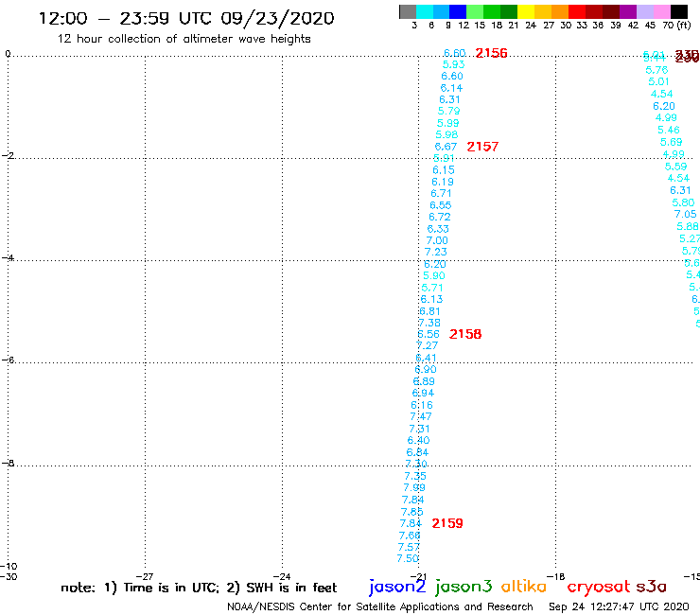This screenshot has width=700, height=615.
Task: Click wave height value 7.00
Action: click(437, 240)
